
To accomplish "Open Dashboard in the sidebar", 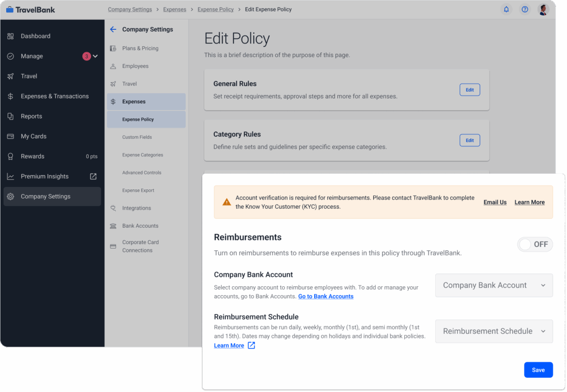I will pos(52,36).
